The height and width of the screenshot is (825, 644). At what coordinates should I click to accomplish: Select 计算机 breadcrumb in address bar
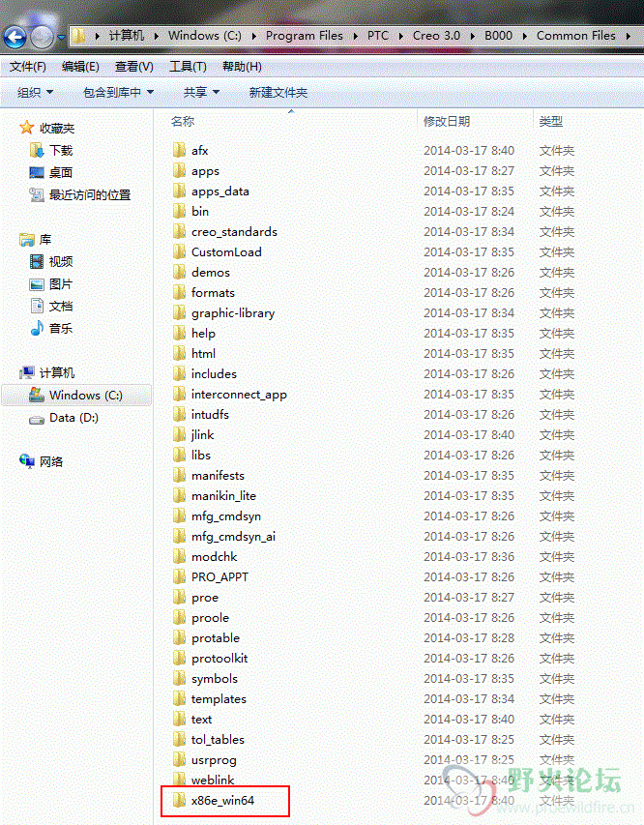pyautogui.click(x=127, y=35)
